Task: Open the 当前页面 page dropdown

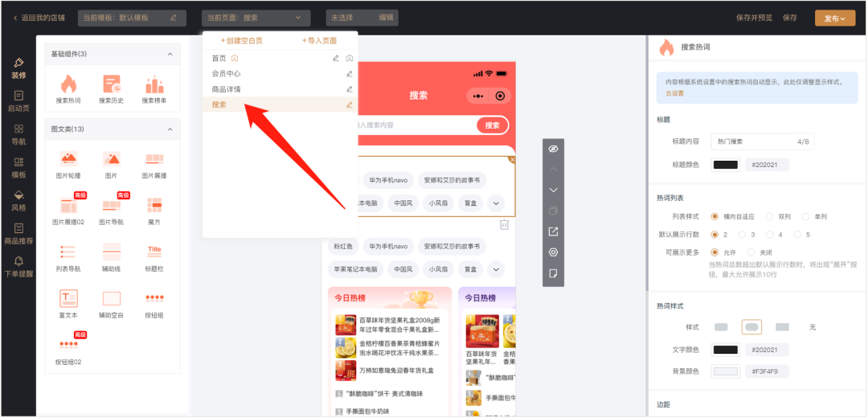Action: (255, 18)
